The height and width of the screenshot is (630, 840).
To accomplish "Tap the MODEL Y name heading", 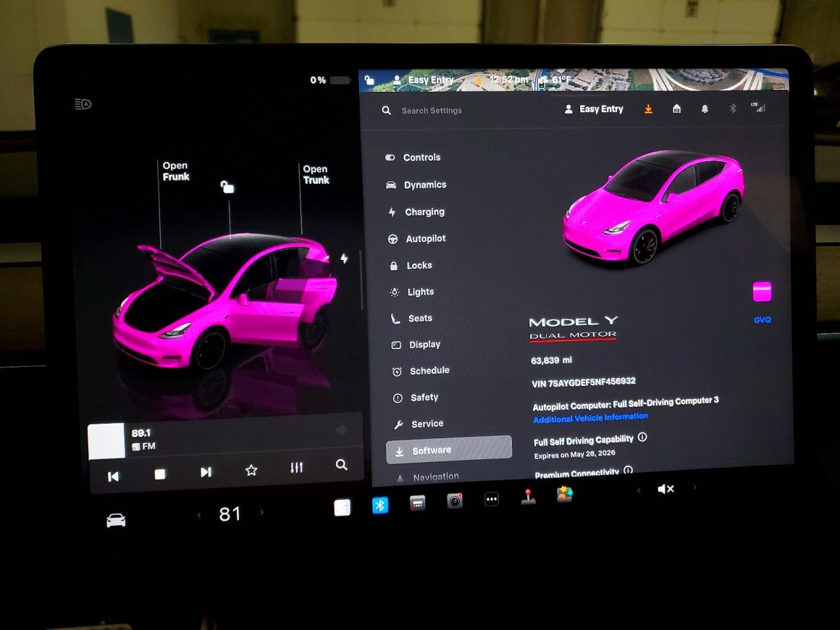I will pos(574,322).
